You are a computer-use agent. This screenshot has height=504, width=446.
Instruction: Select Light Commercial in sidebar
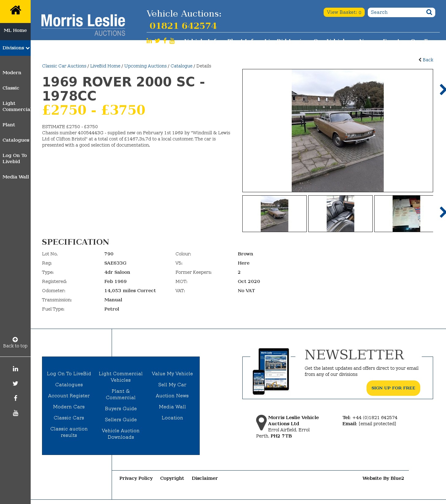click(17, 106)
